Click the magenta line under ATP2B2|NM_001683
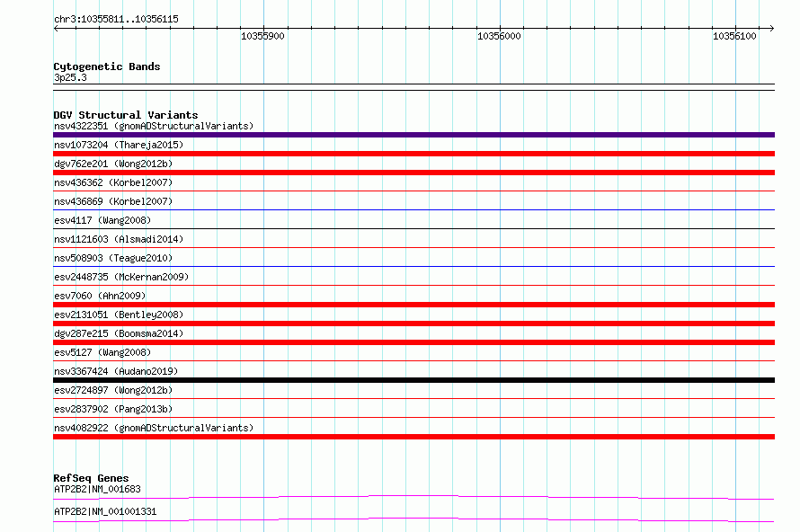 coord(413,497)
